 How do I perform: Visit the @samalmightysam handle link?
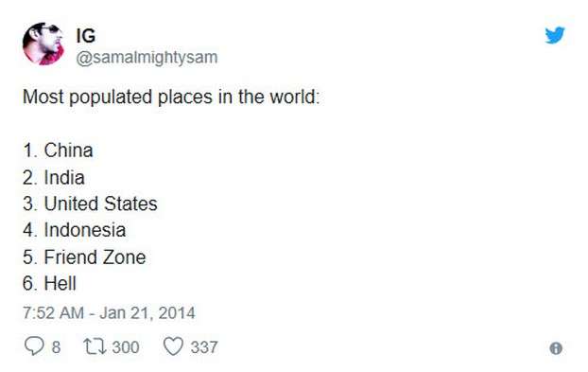(x=147, y=58)
